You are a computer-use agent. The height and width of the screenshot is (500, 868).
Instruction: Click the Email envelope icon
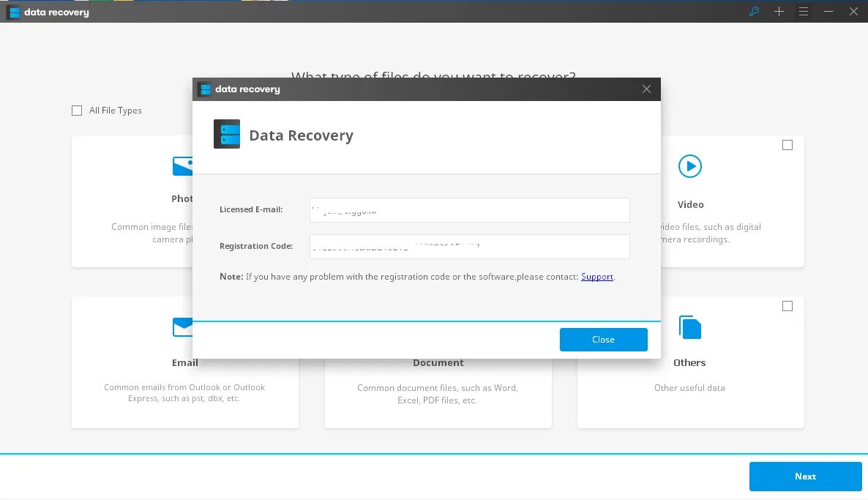coord(183,327)
